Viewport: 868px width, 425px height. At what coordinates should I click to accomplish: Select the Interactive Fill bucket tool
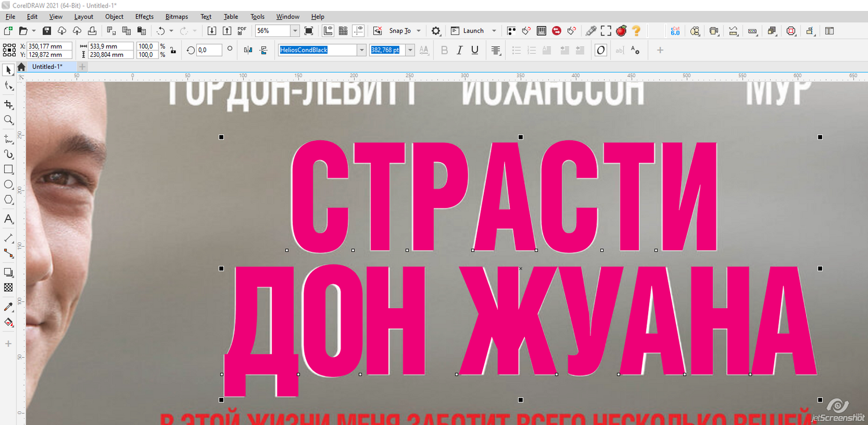coord(9,322)
